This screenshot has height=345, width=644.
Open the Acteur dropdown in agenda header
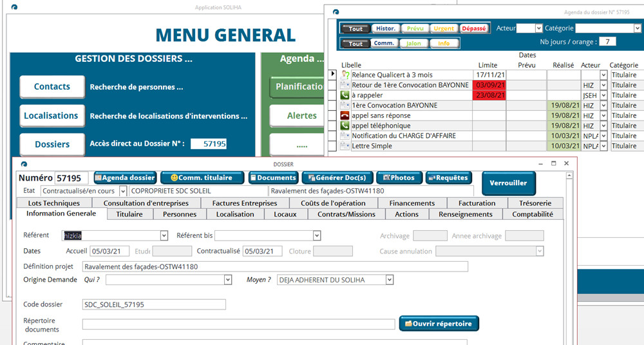point(538,28)
